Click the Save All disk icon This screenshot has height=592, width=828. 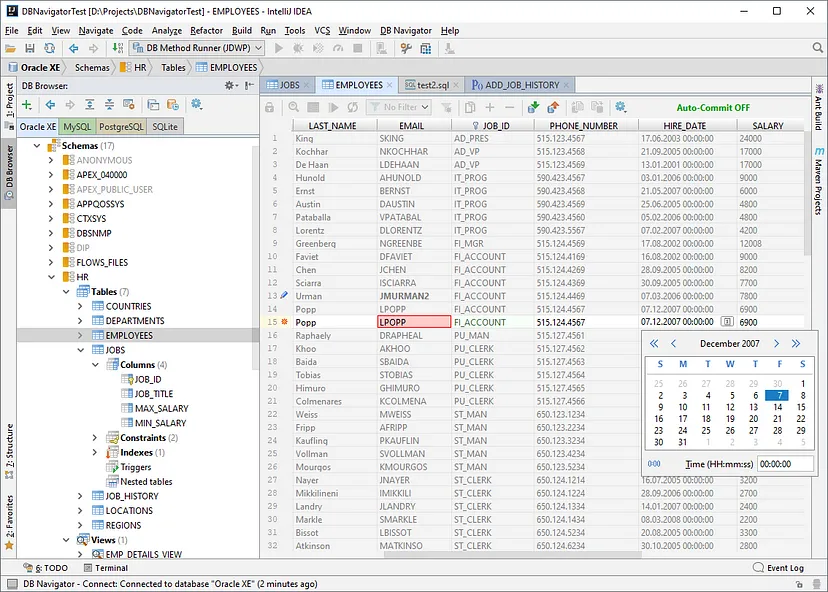(30, 49)
